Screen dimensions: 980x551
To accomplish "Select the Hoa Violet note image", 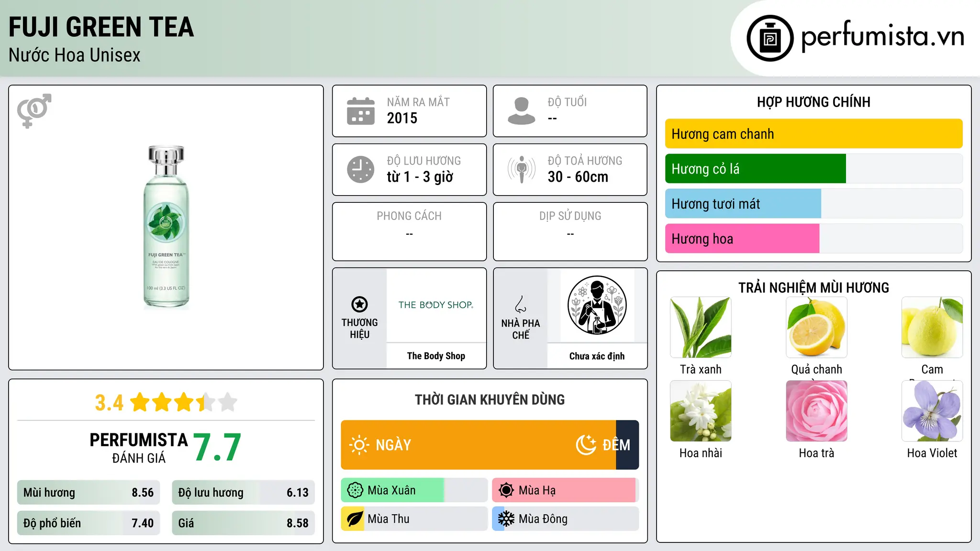I will [x=932, y=411].
